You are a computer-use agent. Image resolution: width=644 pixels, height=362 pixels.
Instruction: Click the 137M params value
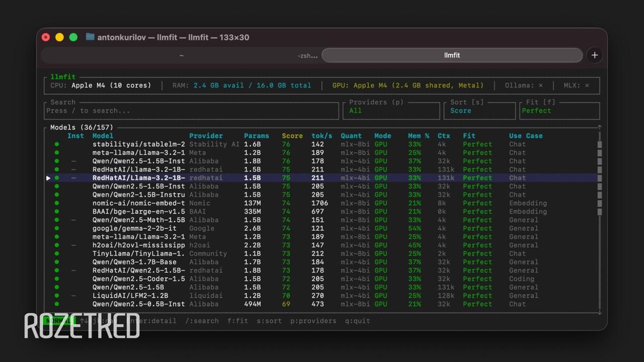pyautogui.click(x=252, y=203)
